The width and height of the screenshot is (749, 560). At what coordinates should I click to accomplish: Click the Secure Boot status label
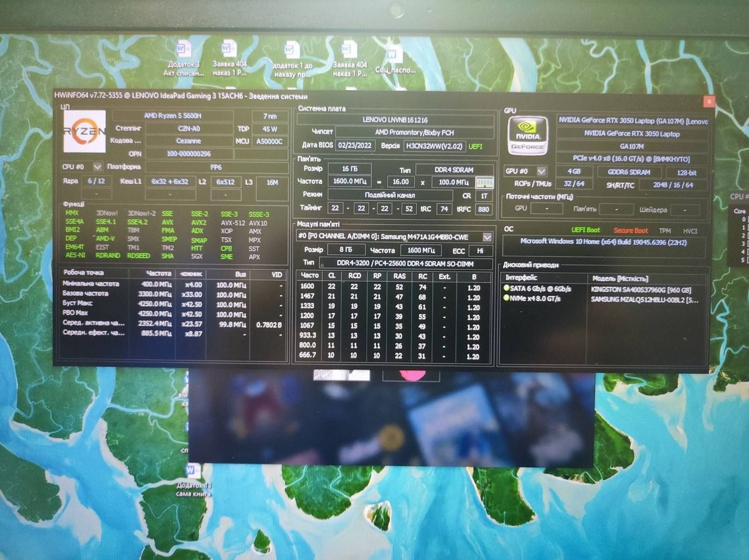pos(630,230)
